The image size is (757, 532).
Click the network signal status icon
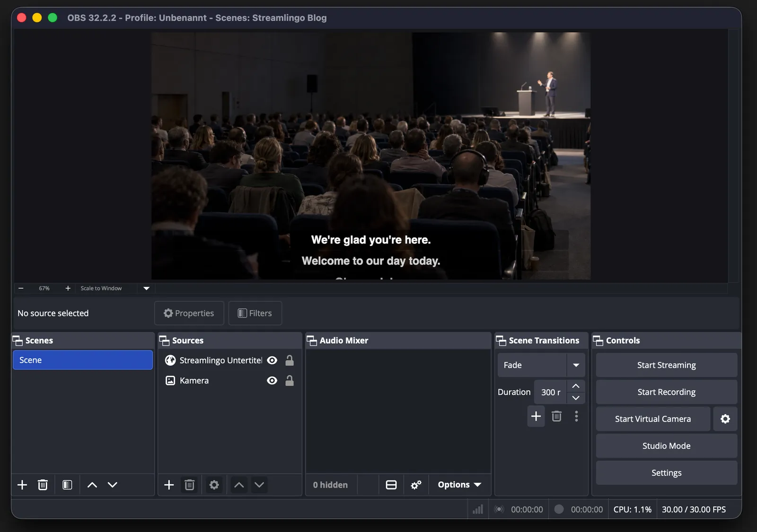(x=478, y=509)
